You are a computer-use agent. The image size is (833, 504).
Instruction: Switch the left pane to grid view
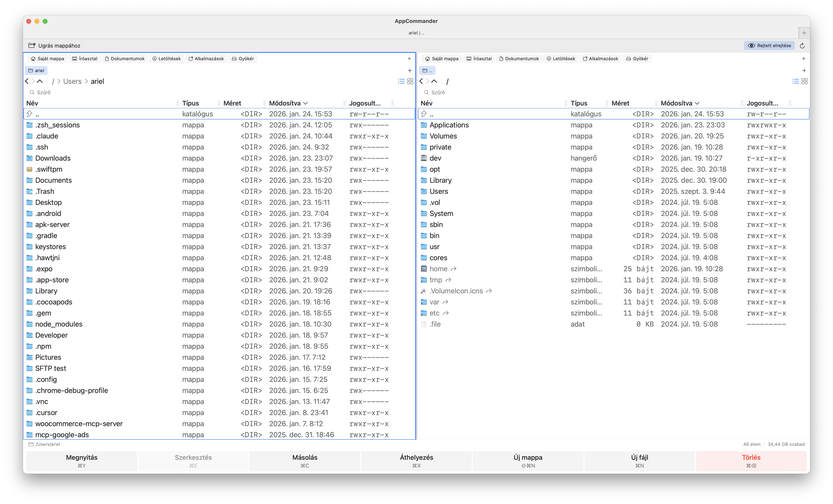410,81
